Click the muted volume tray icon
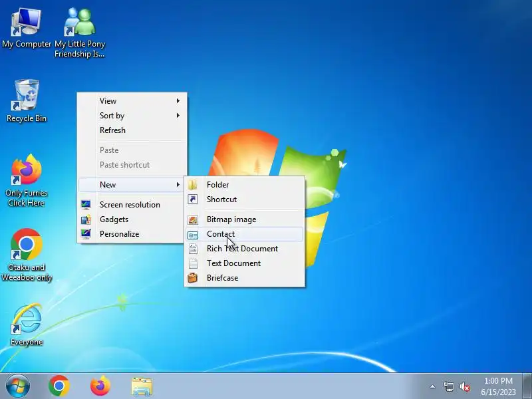Screen dimensions: 532x399 [x=464, y=386]
